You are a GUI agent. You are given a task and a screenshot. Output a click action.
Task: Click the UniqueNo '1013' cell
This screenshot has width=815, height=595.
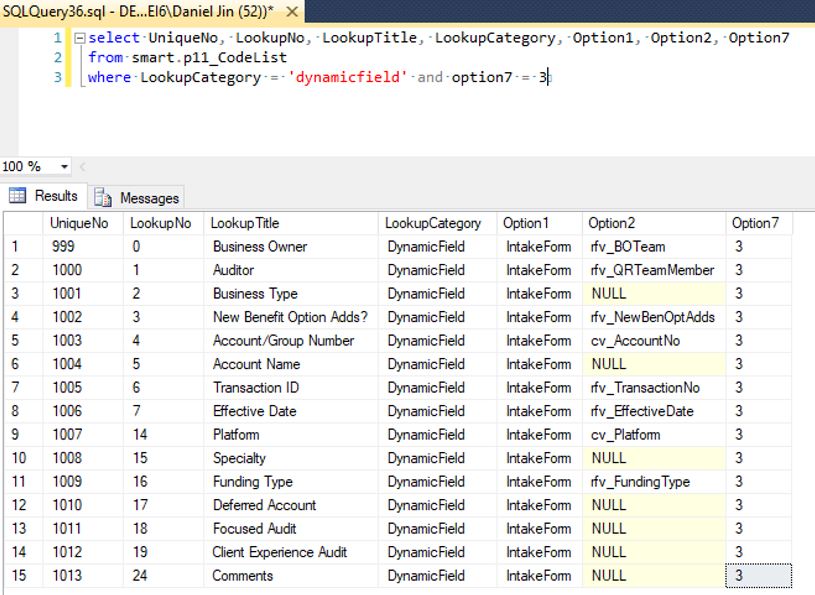point(83,576)
